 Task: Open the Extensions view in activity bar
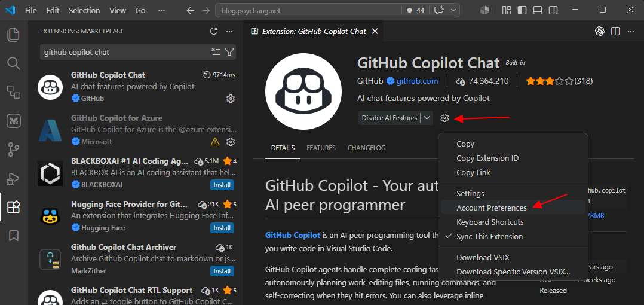[14, 207]
